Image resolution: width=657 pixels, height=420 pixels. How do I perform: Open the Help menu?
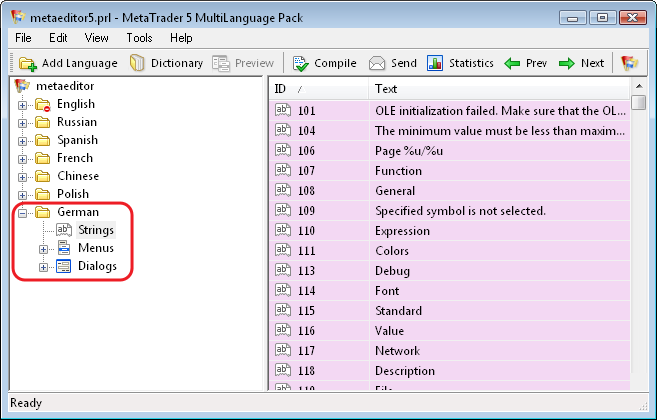tap(181, 38)
